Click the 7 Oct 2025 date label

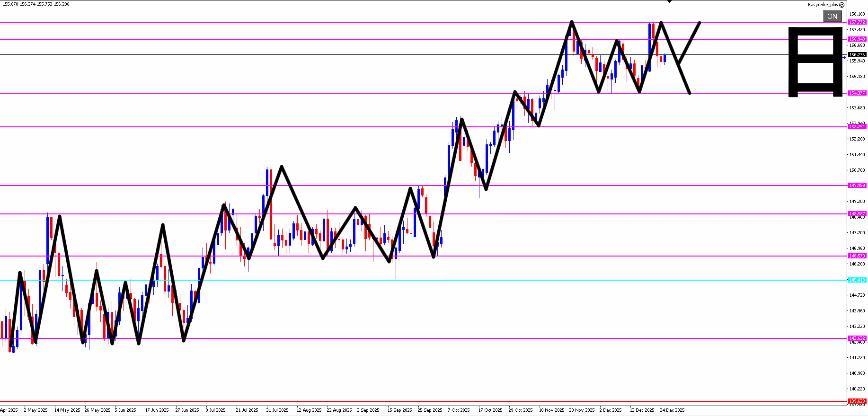(x=459, y=410)
